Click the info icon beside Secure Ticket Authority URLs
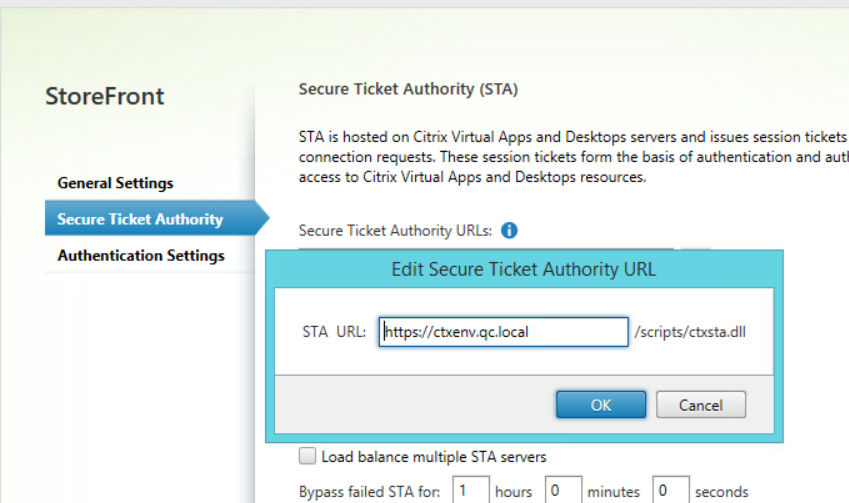849x503 pixels. tap(509, 231)
